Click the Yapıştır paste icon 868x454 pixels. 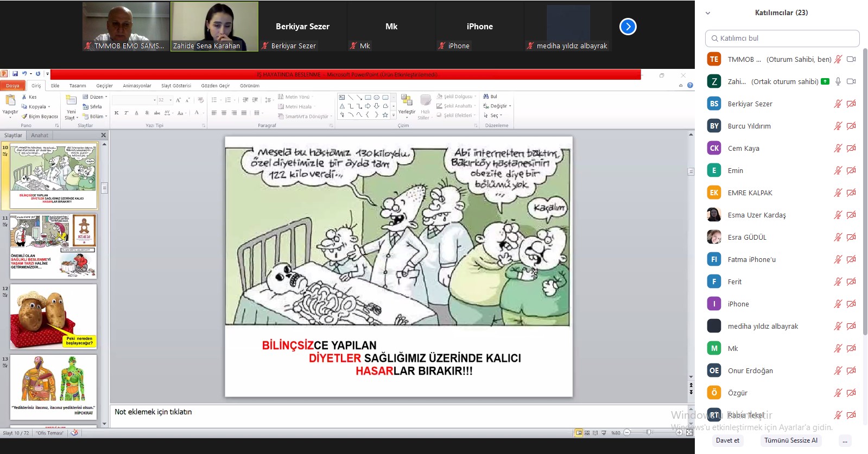[x=10, y=100]
